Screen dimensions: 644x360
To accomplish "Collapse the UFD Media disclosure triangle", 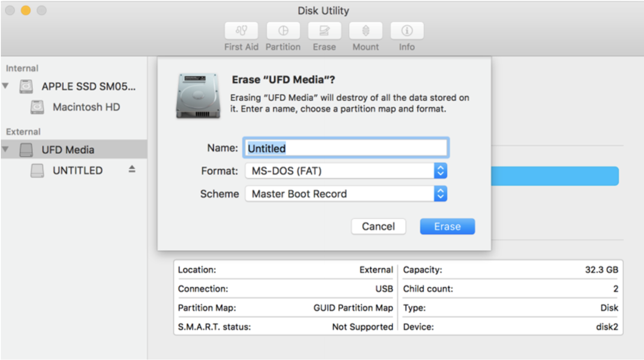I will (6, 149).
